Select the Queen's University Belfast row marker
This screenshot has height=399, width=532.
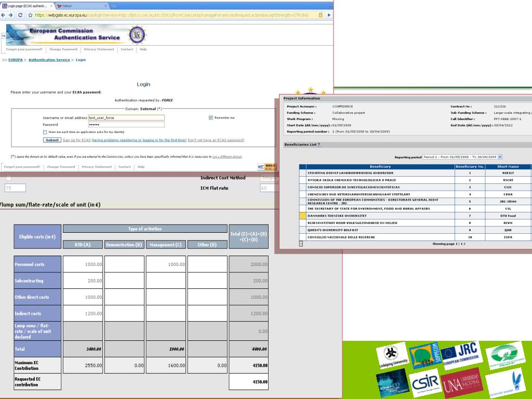[303, 230]
